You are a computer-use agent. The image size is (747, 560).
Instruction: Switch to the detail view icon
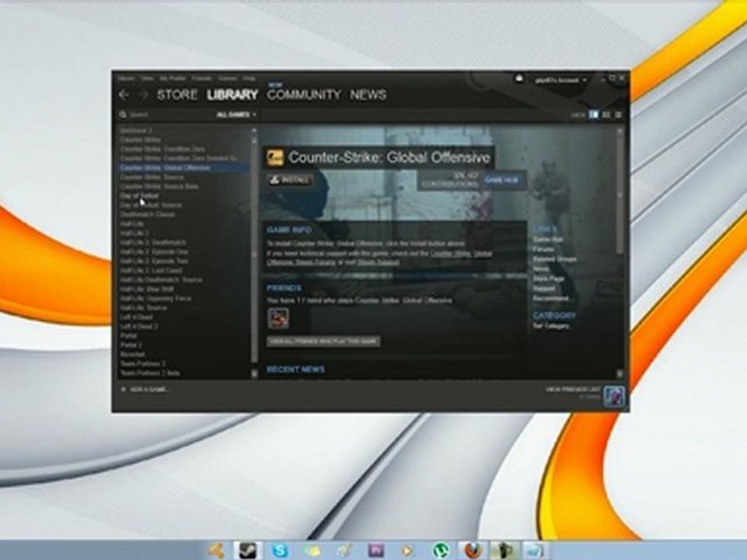(x=594, y=115)
